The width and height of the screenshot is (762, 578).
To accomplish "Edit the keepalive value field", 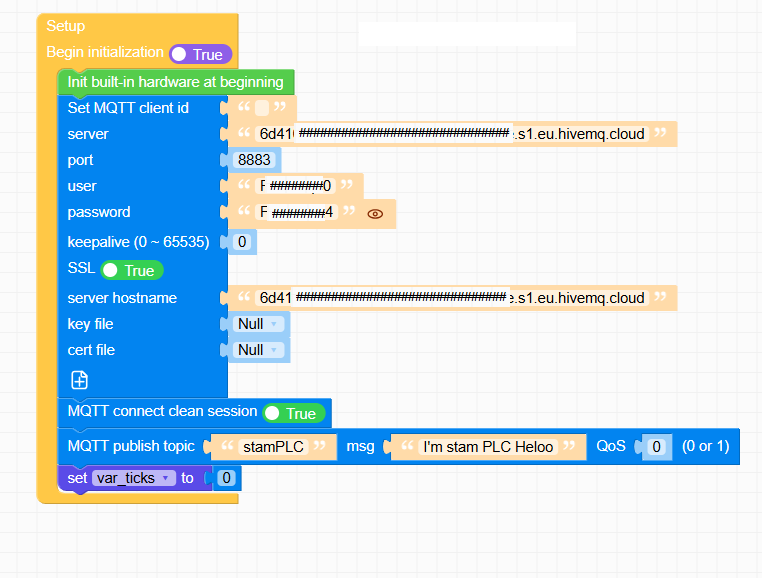I will tap(242, 242).
